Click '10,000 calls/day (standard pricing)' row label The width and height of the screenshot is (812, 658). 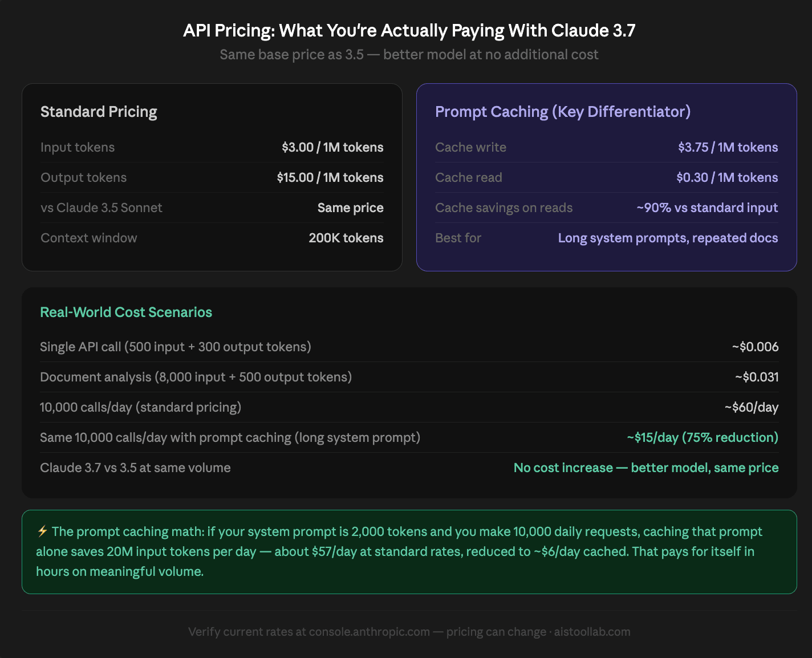pos(140,407)
